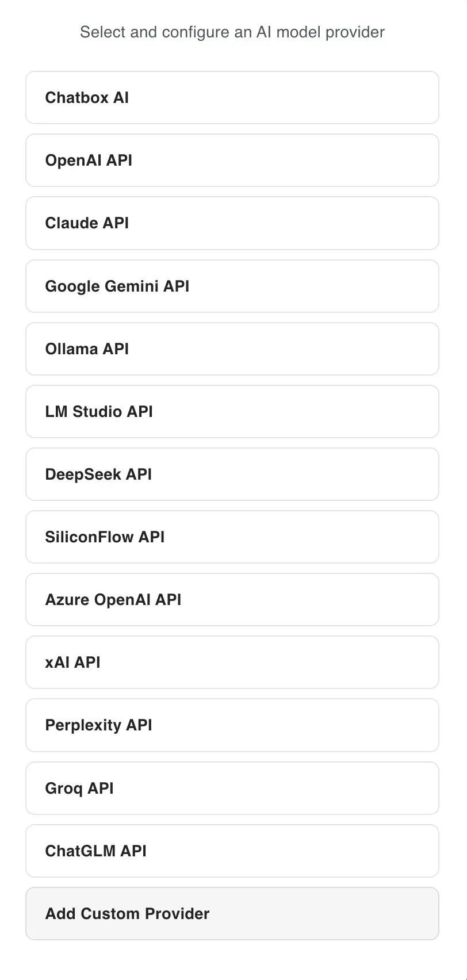This screenshot has height=980, width=467.
Task: Choose the Ollama API provider
Action: click(x=232, y=349)
